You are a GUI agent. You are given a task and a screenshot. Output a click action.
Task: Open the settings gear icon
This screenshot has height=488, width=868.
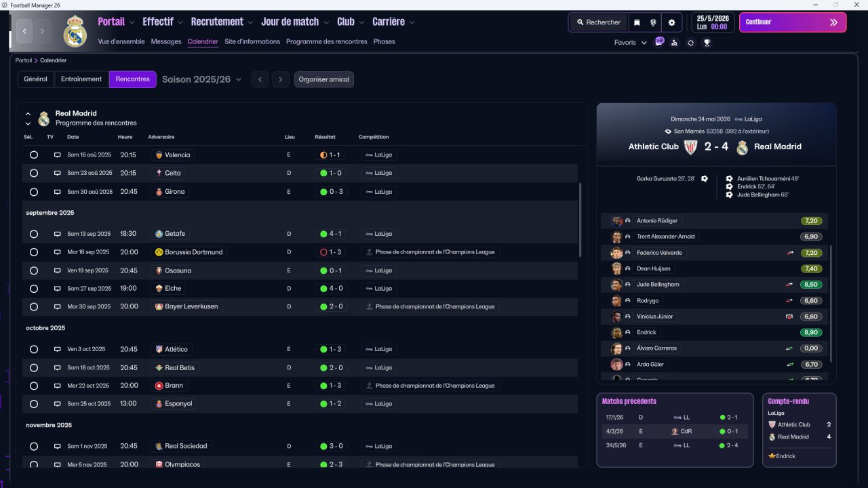click(x=671, y=22)
